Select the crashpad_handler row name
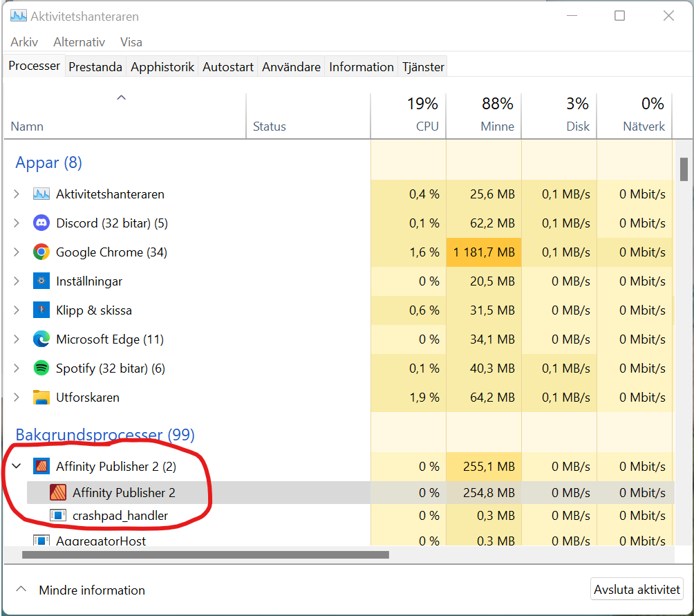This screenshot has width=694, height=616. click(120, 516)
